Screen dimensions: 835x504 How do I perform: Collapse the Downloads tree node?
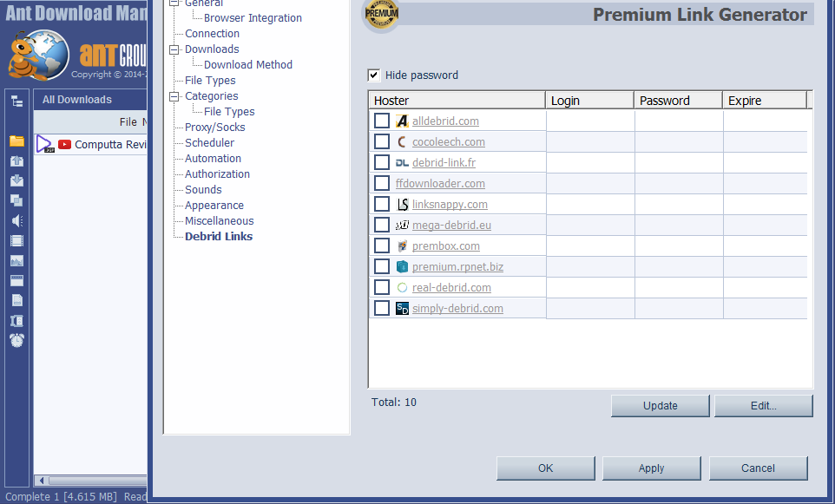[x=174, y=49]
